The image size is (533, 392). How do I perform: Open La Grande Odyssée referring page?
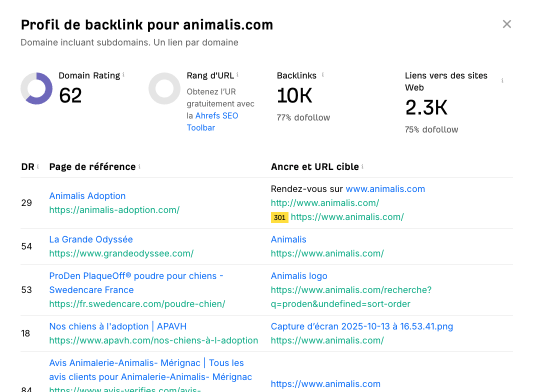[91, 239]
